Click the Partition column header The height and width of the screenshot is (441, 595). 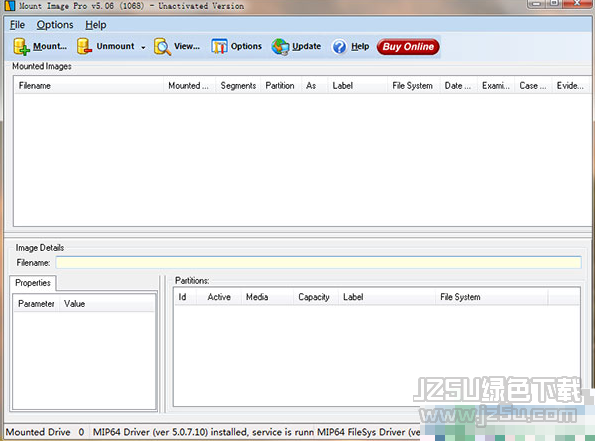point(281,86)
